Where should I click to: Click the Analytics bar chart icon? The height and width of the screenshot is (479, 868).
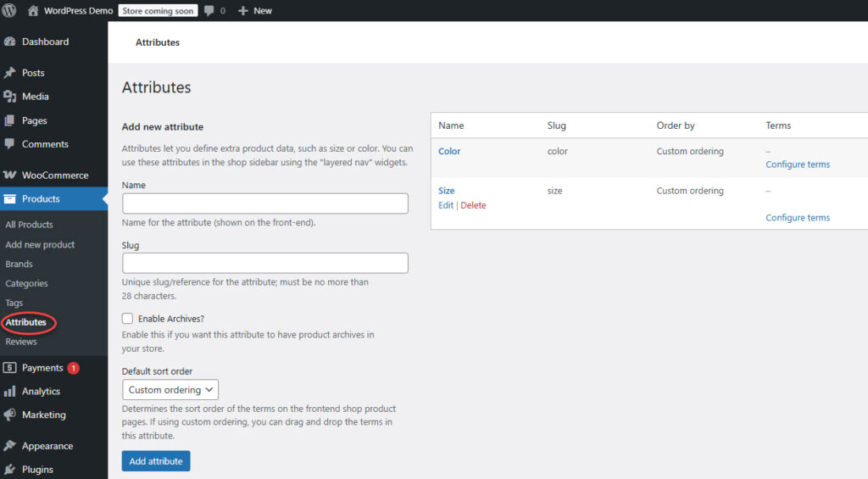point(9,391)
